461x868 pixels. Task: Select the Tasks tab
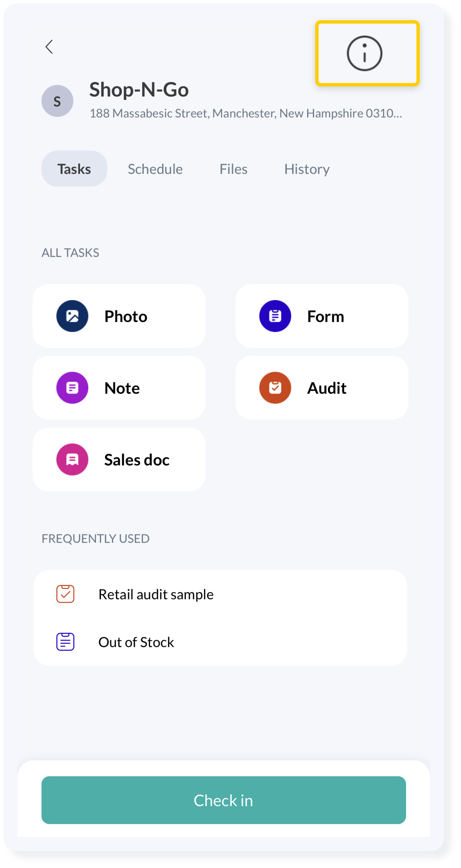74,169
